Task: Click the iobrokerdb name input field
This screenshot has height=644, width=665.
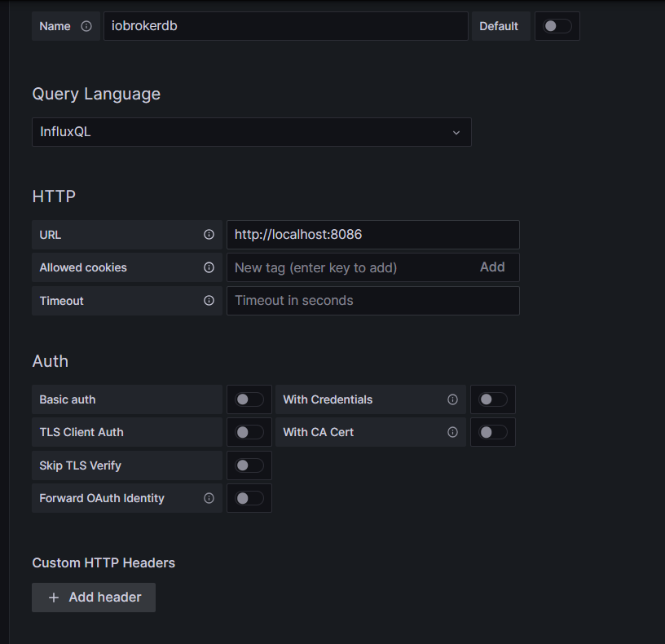Action: (285, 26)
